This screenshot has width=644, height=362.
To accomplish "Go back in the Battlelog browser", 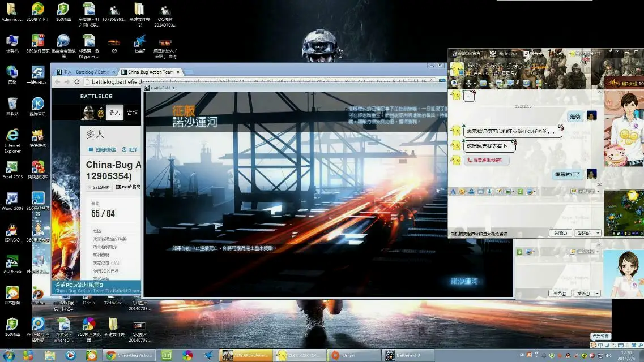I will 58,81.
